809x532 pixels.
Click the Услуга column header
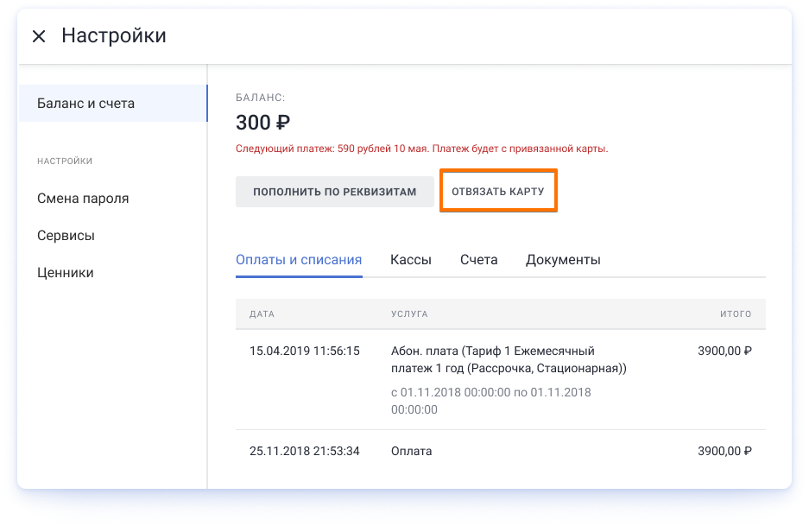pyautogui.click(x=409, y=313)
